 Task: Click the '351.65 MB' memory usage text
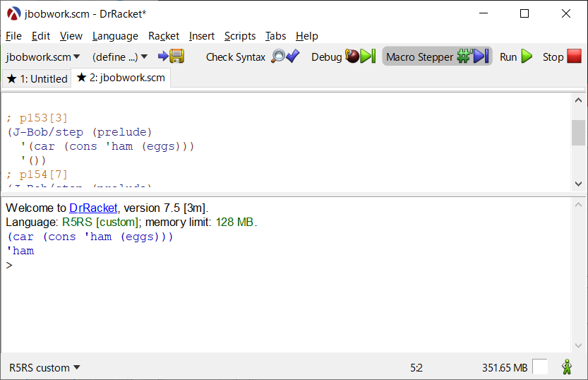pos(505,367)
